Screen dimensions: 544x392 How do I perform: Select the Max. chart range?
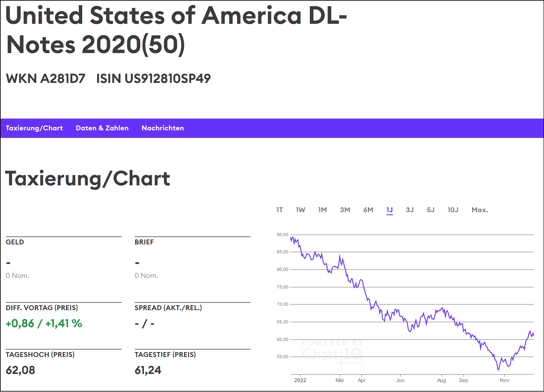pos(480,210)
